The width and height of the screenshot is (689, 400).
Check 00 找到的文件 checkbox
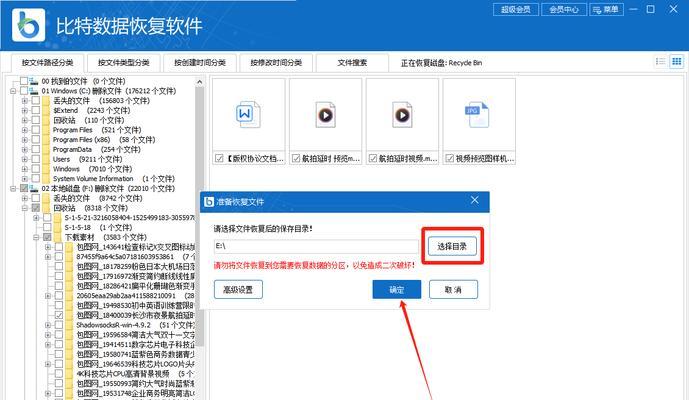24,81
